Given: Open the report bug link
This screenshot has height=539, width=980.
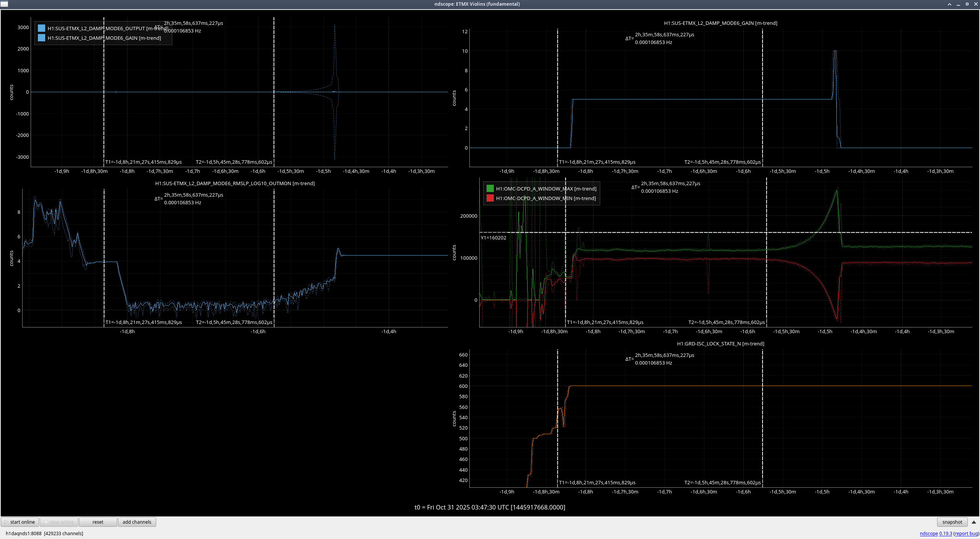Looking at the screenshot, I should 966,533.
